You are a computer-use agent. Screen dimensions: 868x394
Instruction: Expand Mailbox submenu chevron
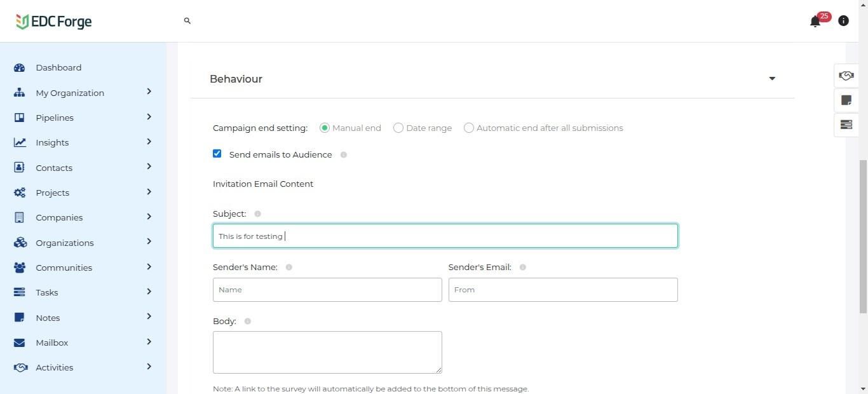click(x=149, y=342)
